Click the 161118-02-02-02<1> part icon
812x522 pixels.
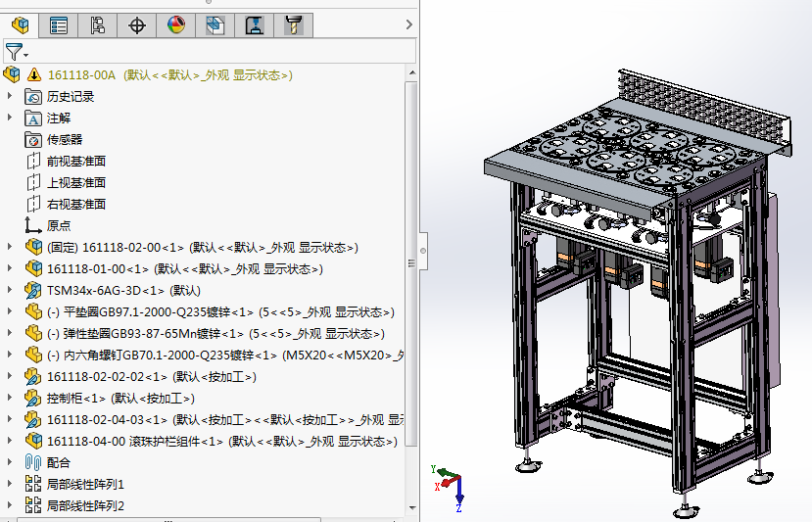click(33, 376)
